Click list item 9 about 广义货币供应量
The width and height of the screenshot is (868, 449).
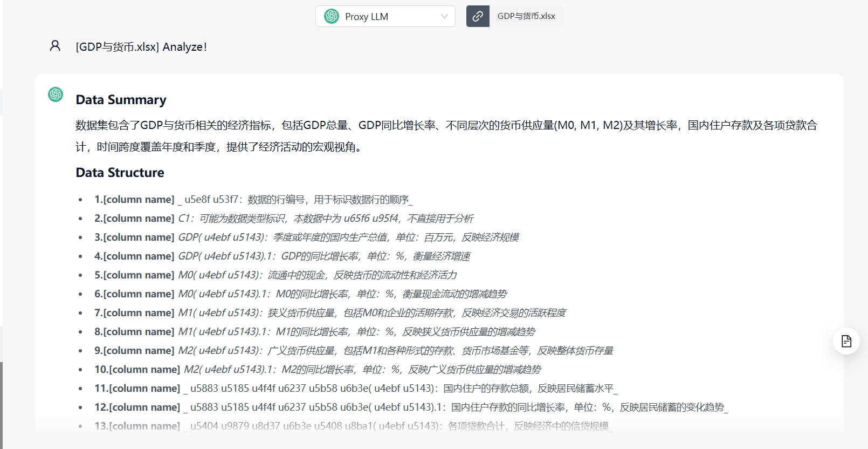pyautogui.click(x=354, y=351)
